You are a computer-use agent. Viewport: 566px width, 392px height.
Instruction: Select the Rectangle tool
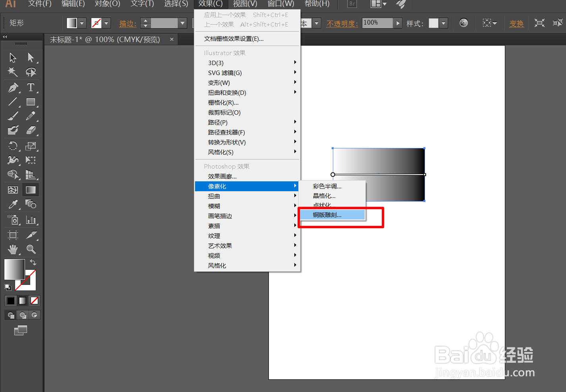pos(31,102)
